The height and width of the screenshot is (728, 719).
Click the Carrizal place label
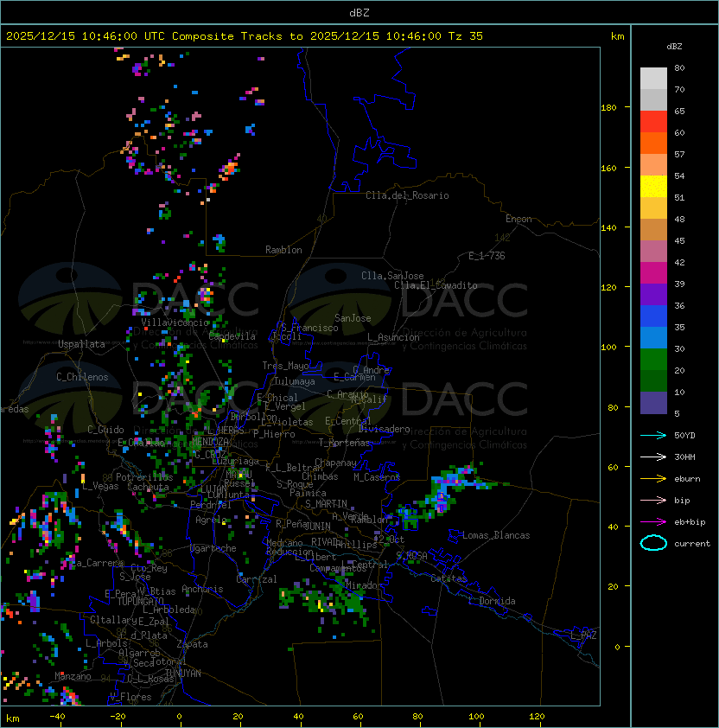click(x=257, y=579)
